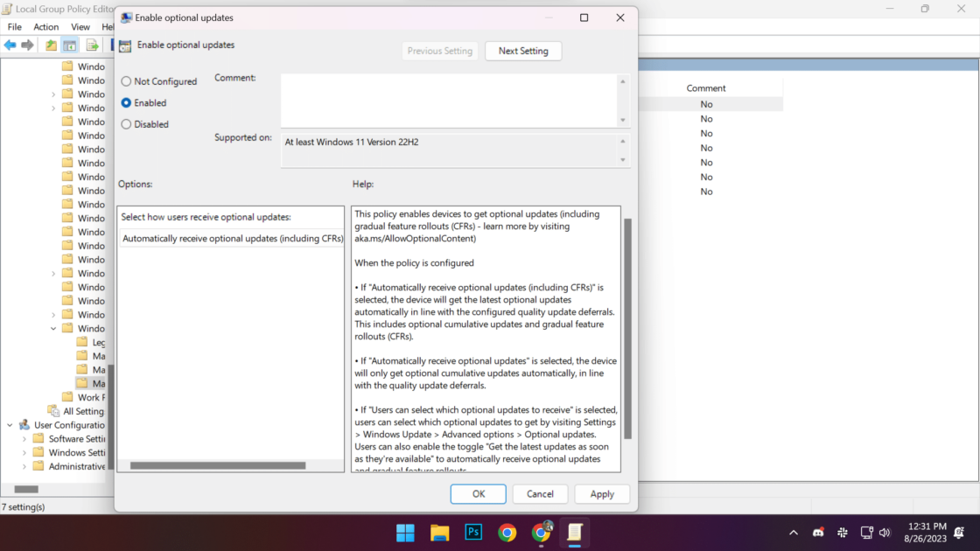Click the Forward arrow in the toolbar

pyautogui.click(x=28, y=45)
